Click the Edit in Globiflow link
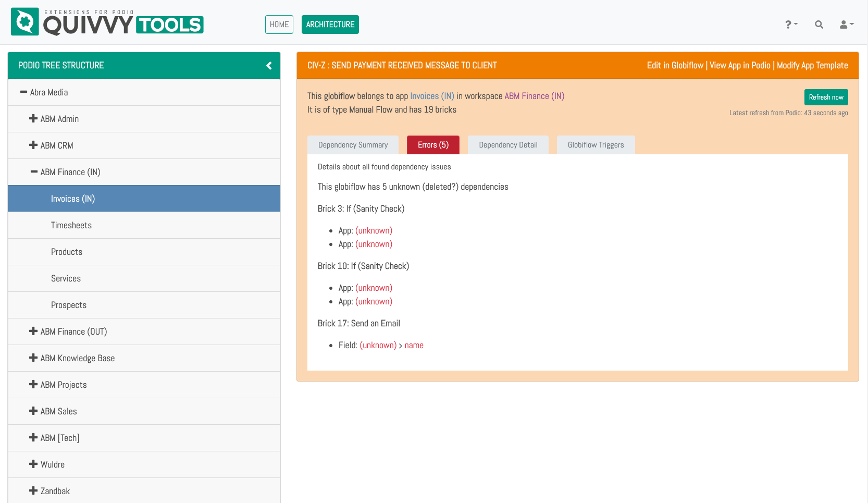The width and height of the screenshot is (868, 503). point(675,66)
